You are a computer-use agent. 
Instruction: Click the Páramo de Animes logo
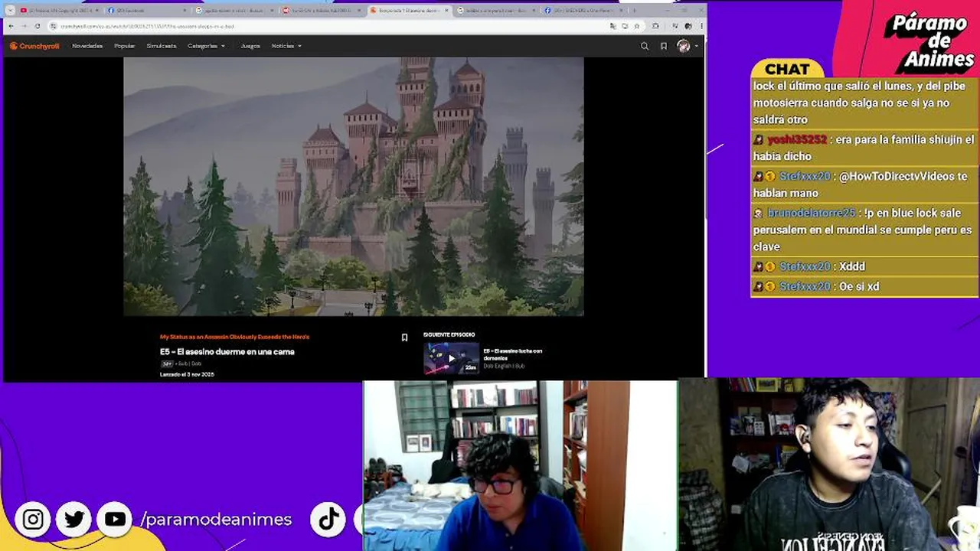coord(929,41)
